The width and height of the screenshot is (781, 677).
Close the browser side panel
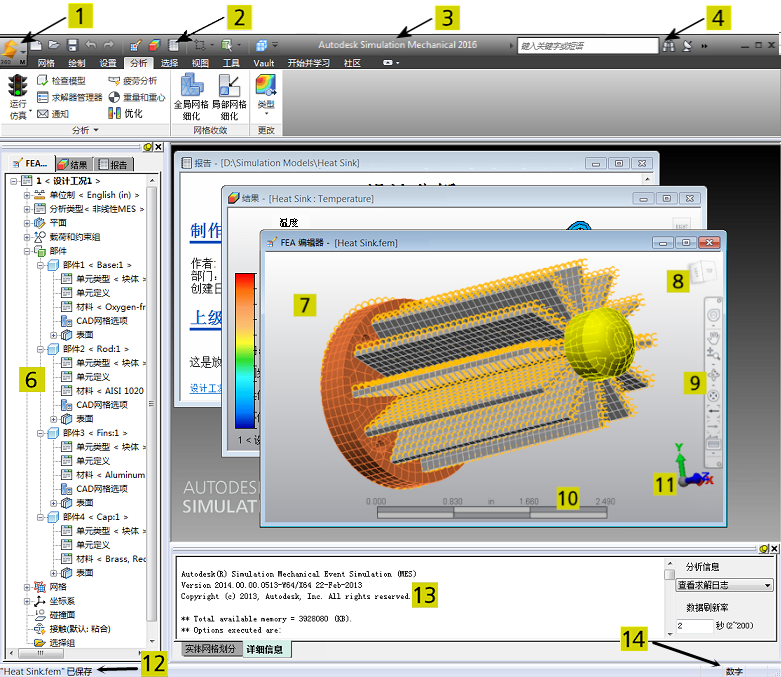click(158, 147)
